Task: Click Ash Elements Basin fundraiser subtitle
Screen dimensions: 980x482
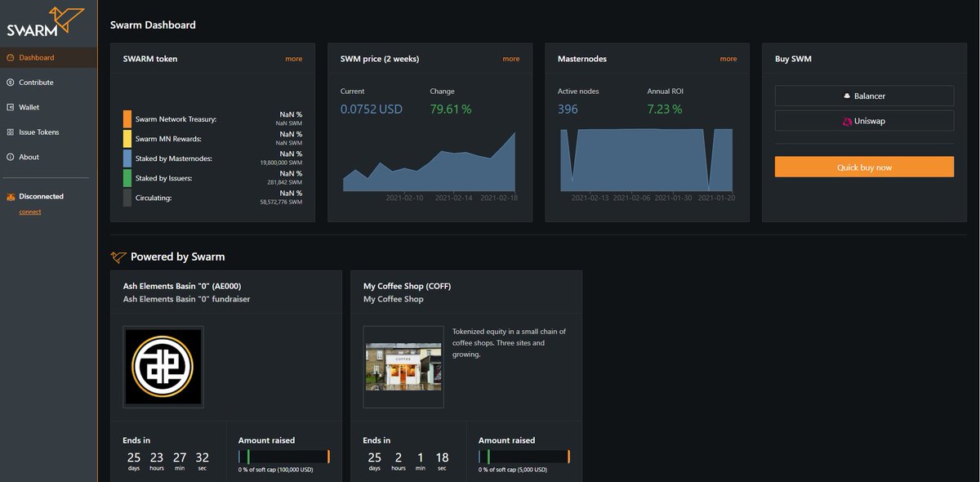Action: (x=186, y=299)
